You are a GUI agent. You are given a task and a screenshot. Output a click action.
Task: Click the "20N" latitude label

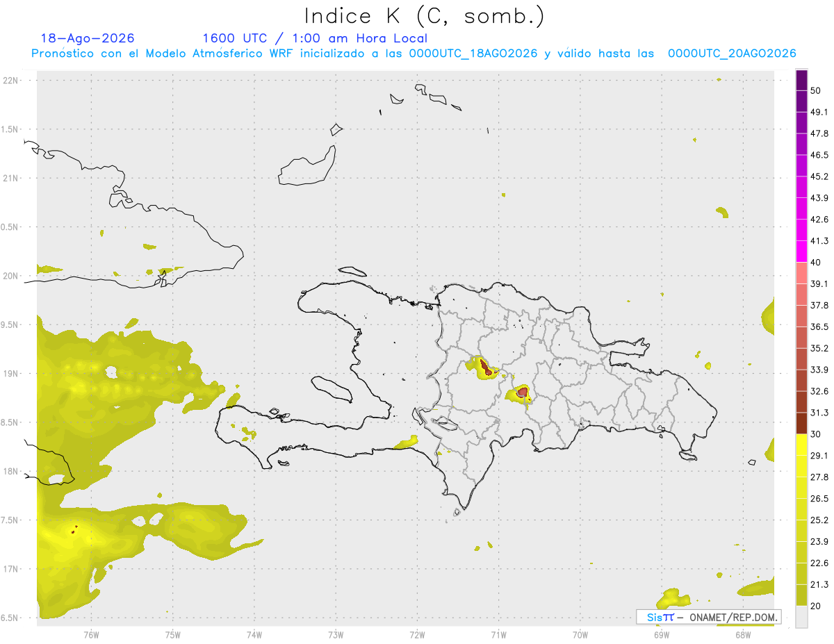click(x=10, y=276)
